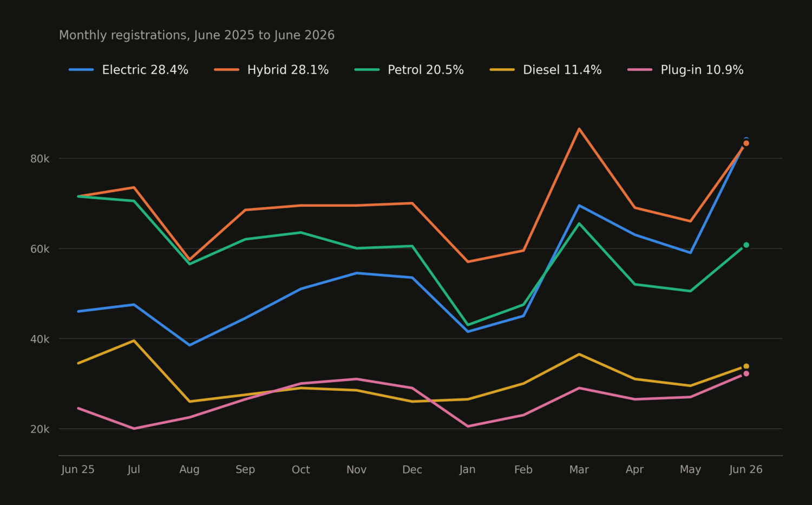812x505 pixels.
Task: Click the green Petrol end-point dot at Jun 26
Action: click(x=746, y=245)
